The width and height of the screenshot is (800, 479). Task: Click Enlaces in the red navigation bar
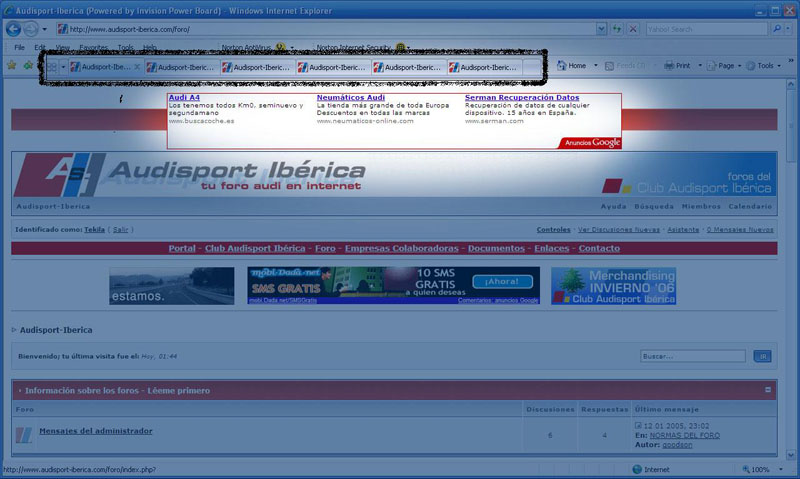click(552, 248)
